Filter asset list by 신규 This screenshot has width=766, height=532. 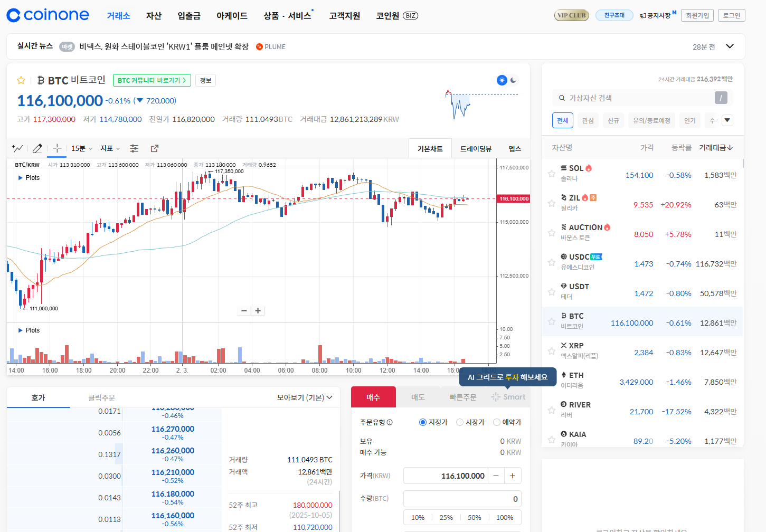pos(613,120)
